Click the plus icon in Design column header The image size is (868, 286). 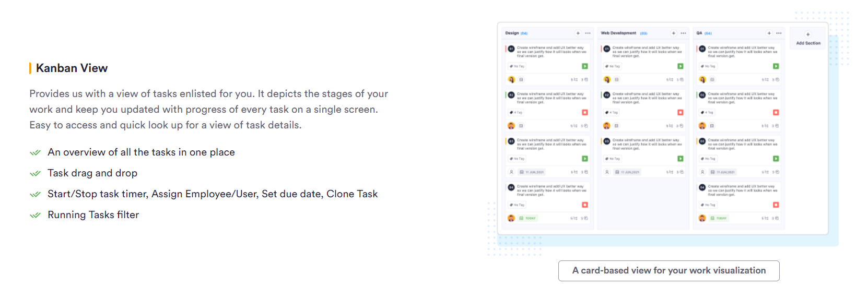[578, 33]
